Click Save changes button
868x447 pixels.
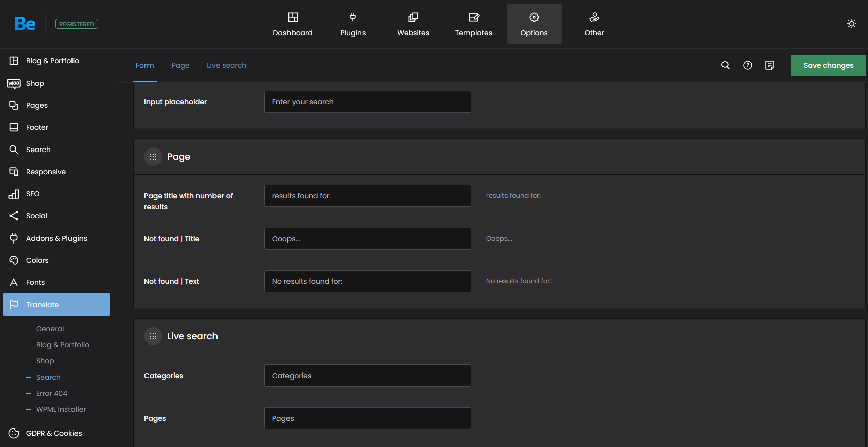click(x=829, y=65)
